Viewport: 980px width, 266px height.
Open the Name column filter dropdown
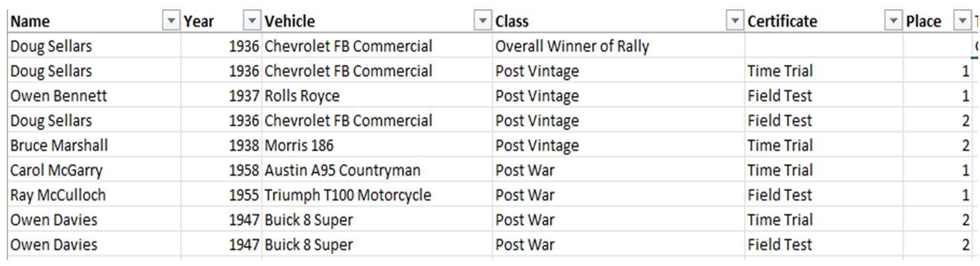171,22
